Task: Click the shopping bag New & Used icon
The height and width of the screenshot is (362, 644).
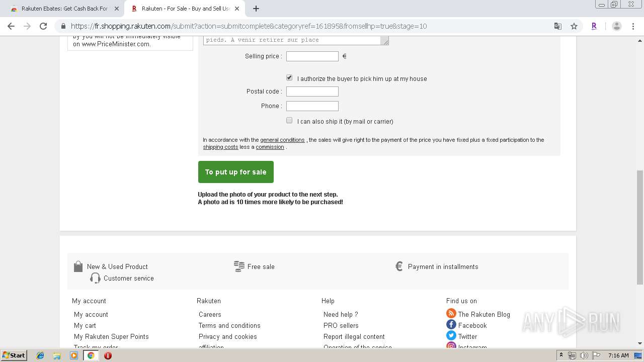Action: coord(78,266)
